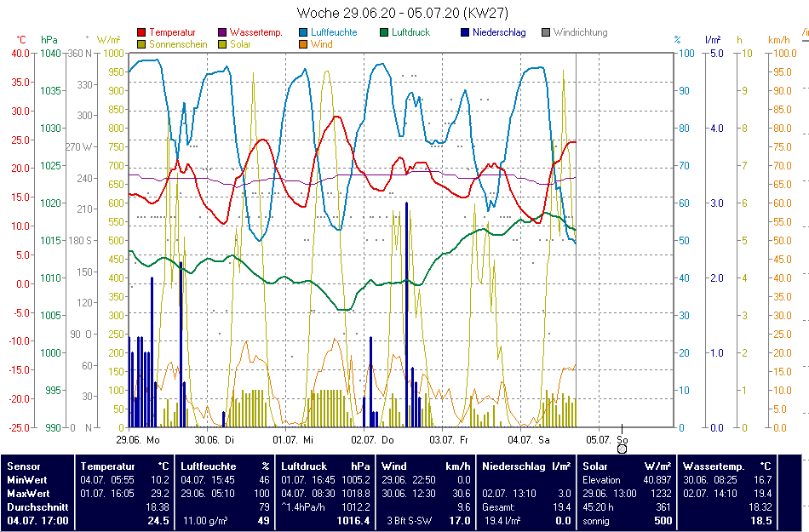Select the 04.07. Sa date label
Viewport: 809px width, 532px height.
click(x=528, y=439)
